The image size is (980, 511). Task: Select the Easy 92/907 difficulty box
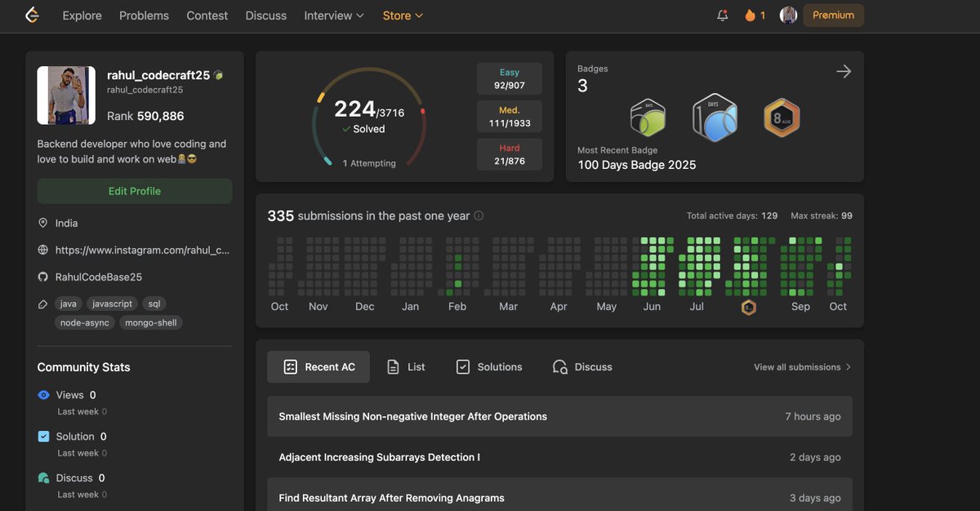(510, 78)
